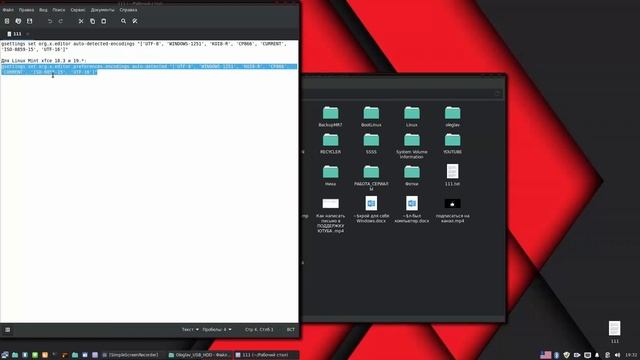Select the Фотки folder in file manager

(x=412, y=176)
